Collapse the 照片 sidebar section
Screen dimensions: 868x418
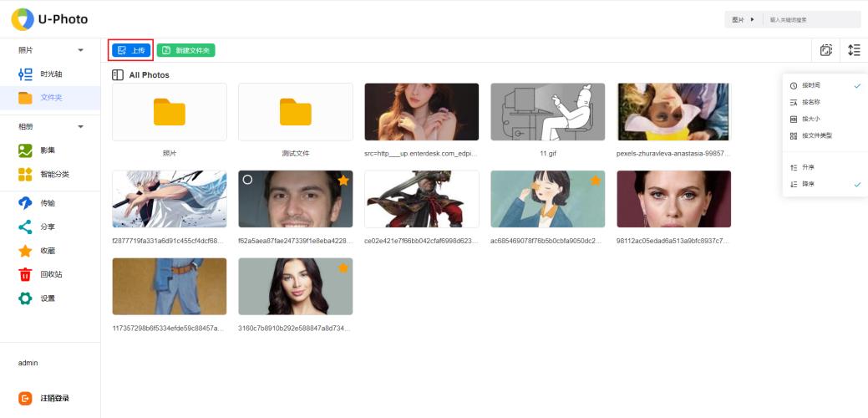tap(81, 51)
